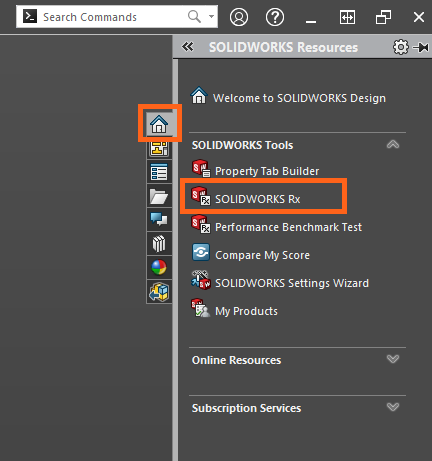Open the SOLIDWORKS Resources home tab
Screen dimensions: 432x461
tap(159, 124)
